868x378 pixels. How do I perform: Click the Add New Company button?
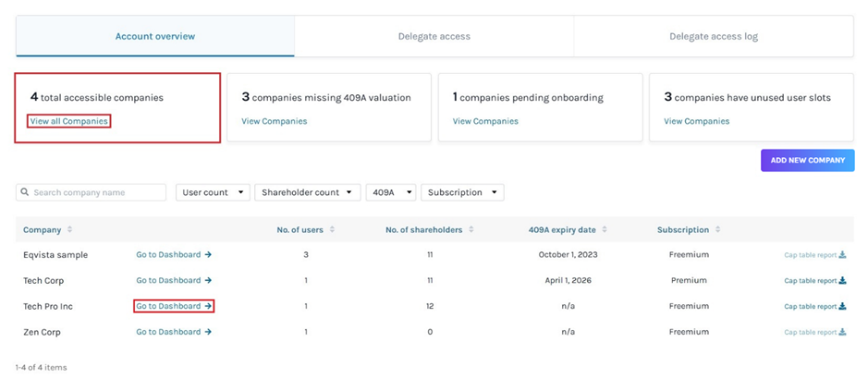pyautogui.click(x=807, y=160)
